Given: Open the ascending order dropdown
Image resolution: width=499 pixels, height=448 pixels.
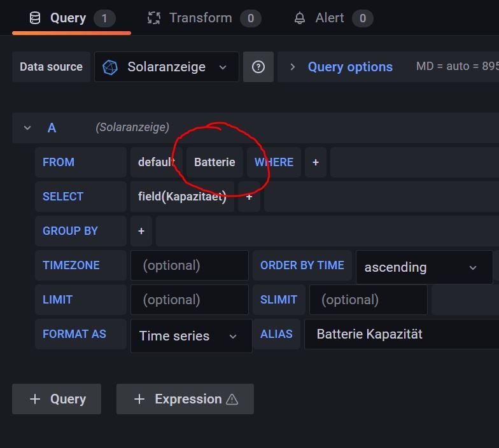Looking at the screenshot, I should pos(423,267).
